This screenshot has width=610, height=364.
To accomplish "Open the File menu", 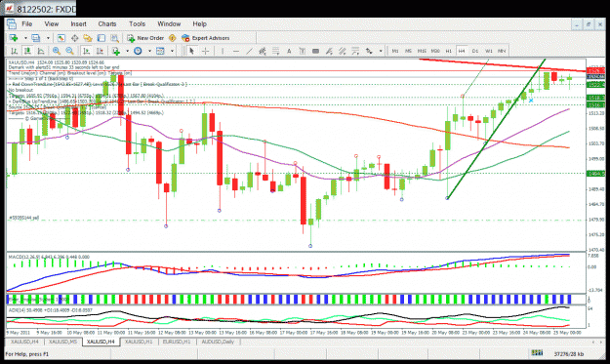I will (27, 24).
